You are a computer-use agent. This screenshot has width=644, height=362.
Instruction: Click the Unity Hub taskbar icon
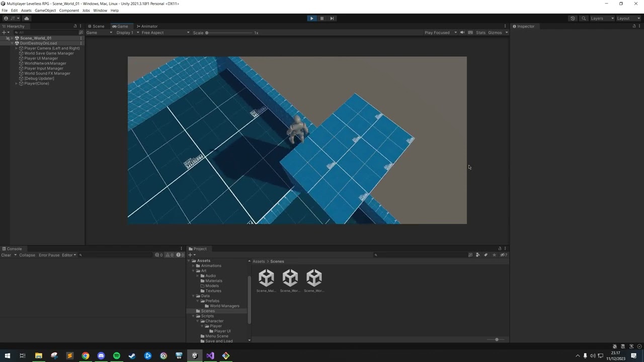click(195, 355)
